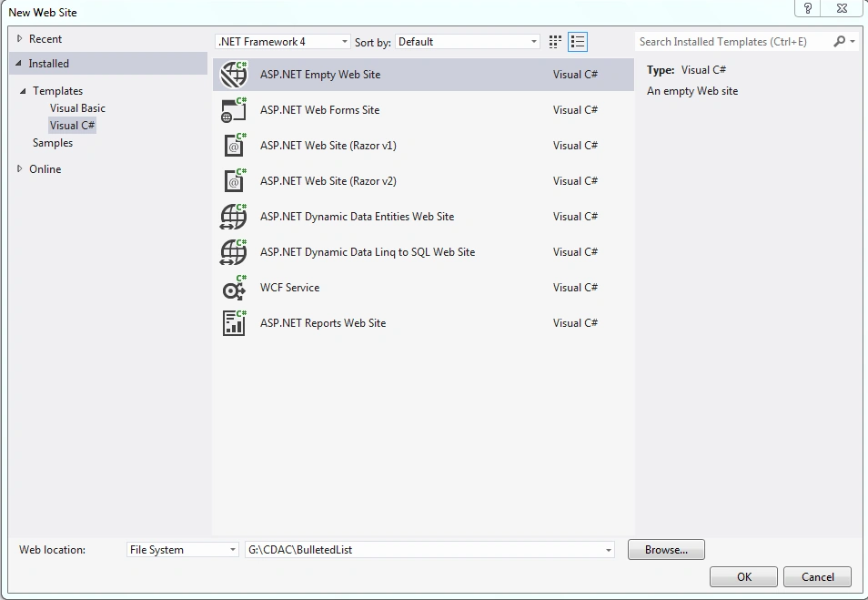Viewport: 868px width, 600px height.
Task: Select ASP.NET Dynamic Data Entities Web Site text
Action: pyautogui.click(x=357, y=216)
